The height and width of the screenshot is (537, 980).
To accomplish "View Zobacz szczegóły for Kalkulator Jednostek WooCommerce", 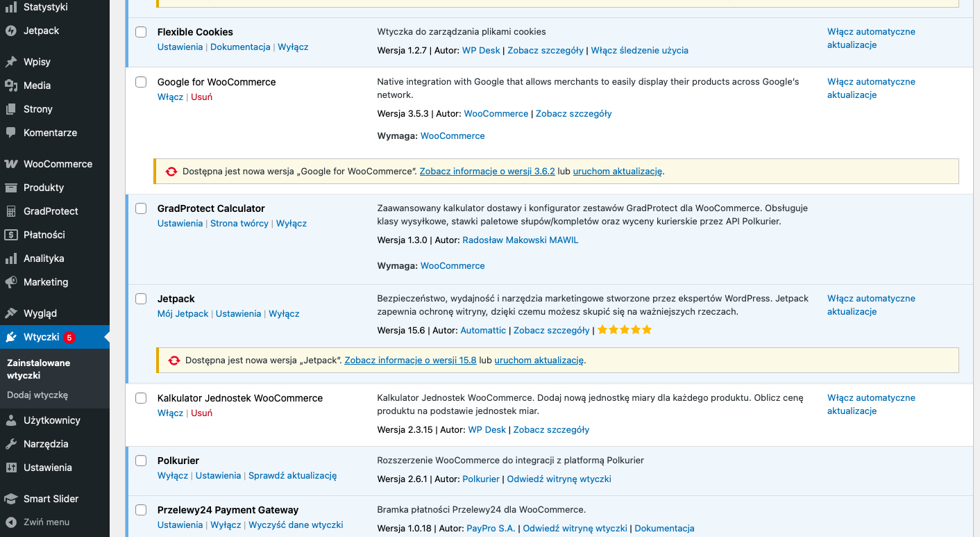I will pos(551,430).
